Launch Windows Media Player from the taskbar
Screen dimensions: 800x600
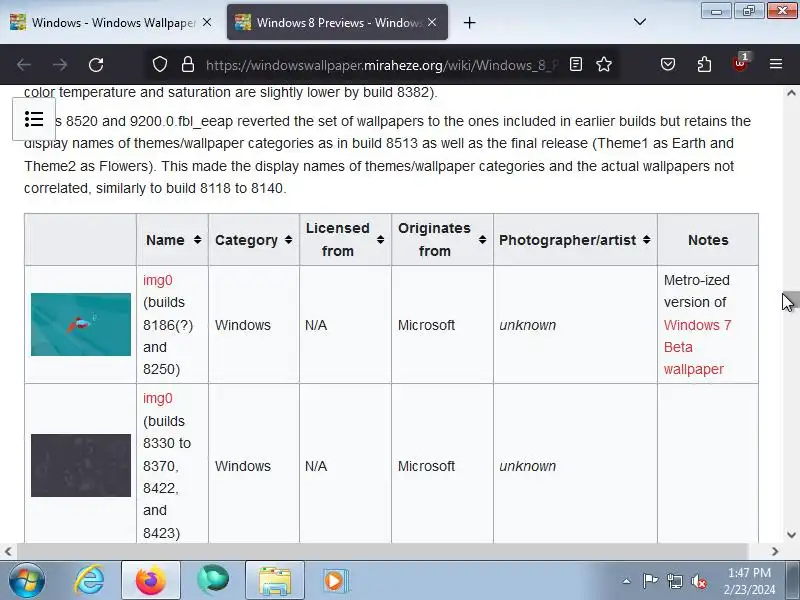pos(335,580)
